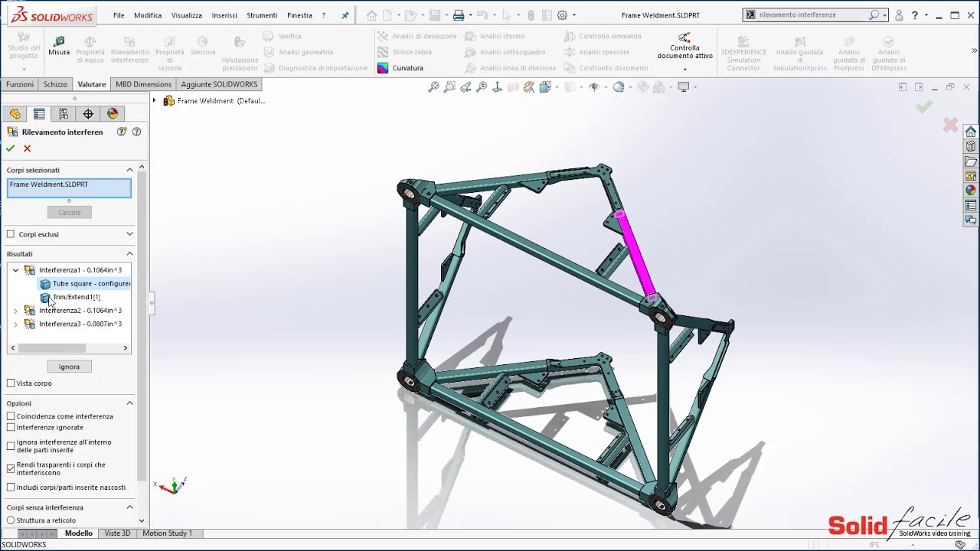Image resolution: width=980 pixels, height=551 pixels.
Task: Click Frame Weldment.SLDPRT selection box
Action: point(69,188)
